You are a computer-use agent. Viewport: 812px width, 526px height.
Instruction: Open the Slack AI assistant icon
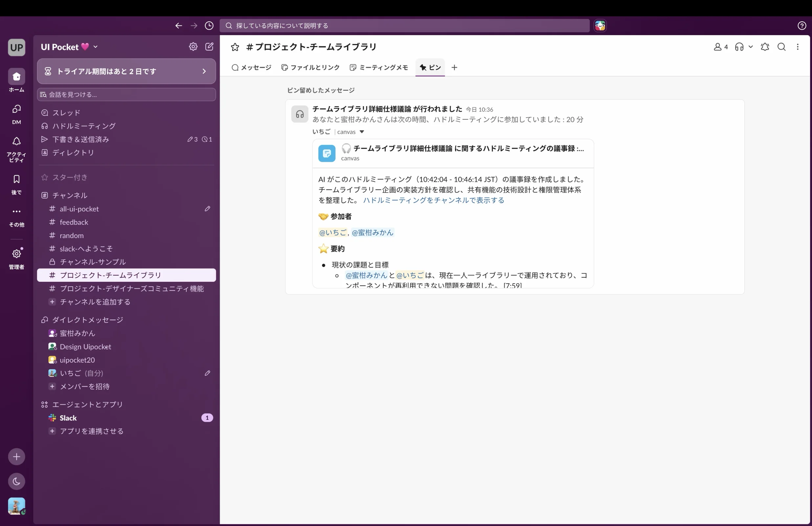pyautogui.click(x=600, y=26)
